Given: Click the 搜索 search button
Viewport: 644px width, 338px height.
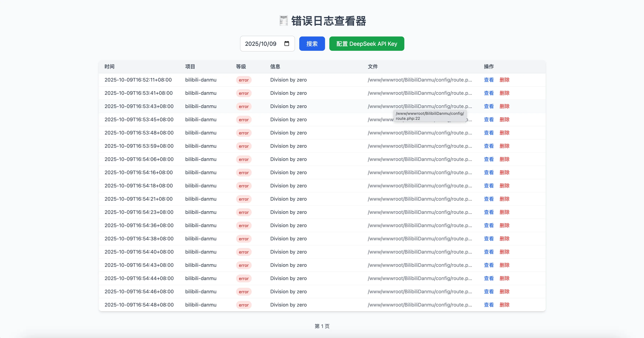Looking at the screenshot, I should [x=312, y=43].
